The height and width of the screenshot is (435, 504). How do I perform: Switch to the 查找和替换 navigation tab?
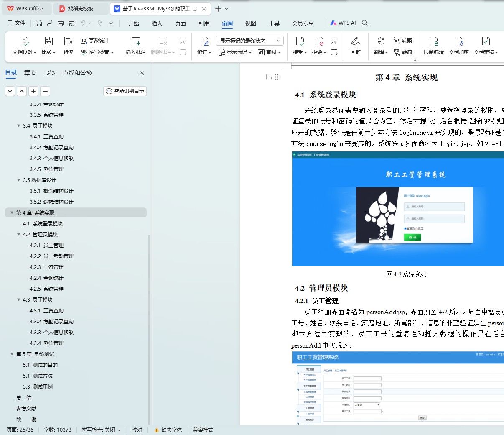point(77,73)
